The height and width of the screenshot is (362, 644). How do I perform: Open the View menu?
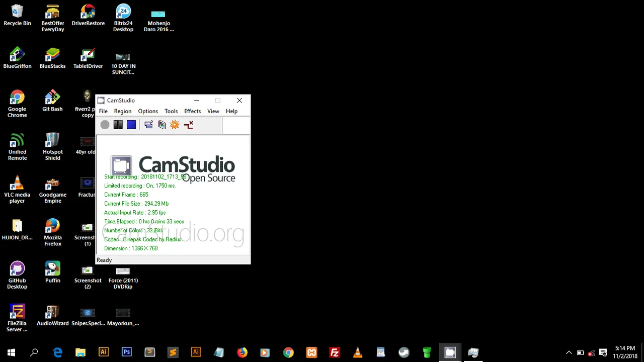coord(213,111)
